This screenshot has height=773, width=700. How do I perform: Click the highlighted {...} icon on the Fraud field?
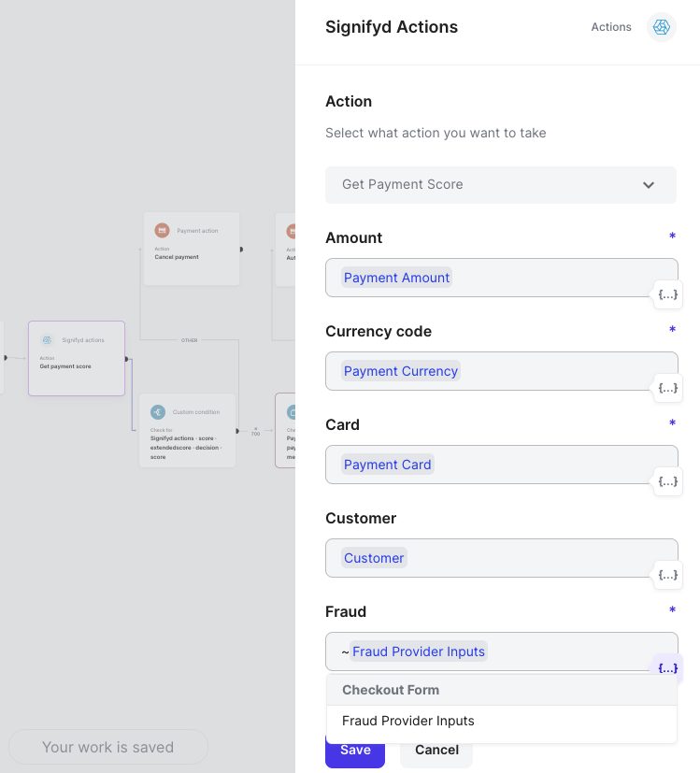click(x=667, y=667)
